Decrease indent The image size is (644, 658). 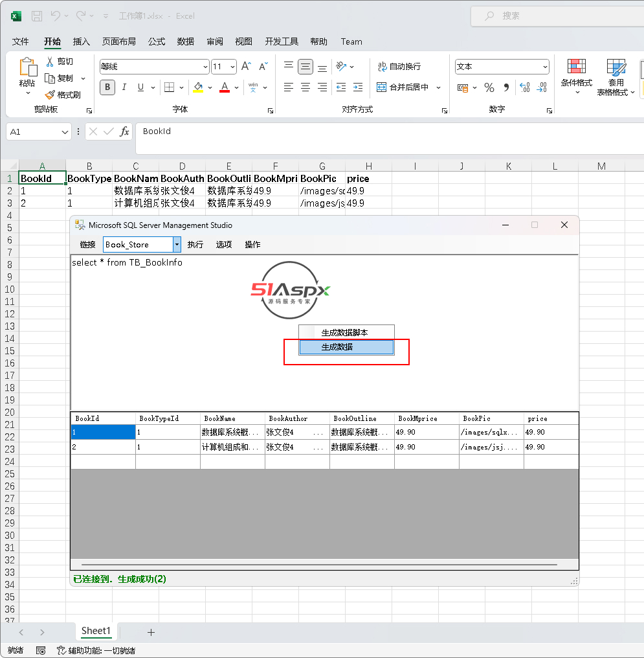341,87
